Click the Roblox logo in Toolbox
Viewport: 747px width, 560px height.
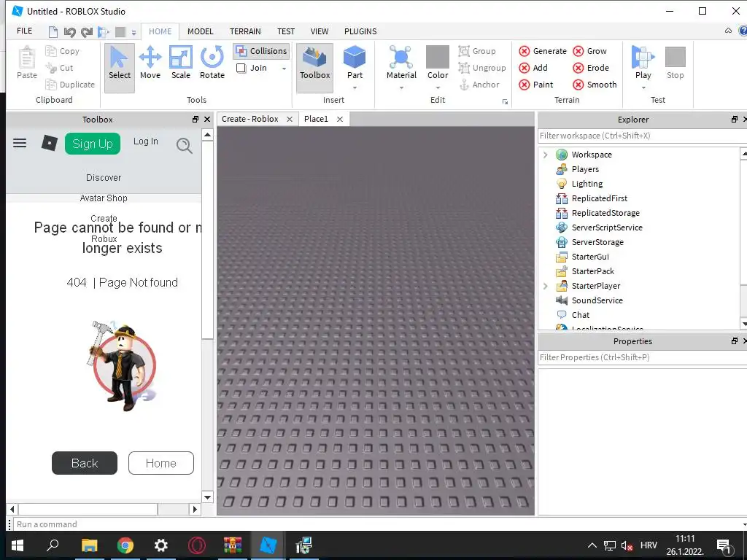click(49, 143)
